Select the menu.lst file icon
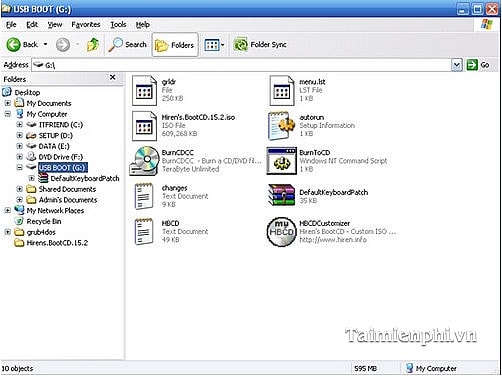Screen dimensions: 502x377 click(282, 91)
